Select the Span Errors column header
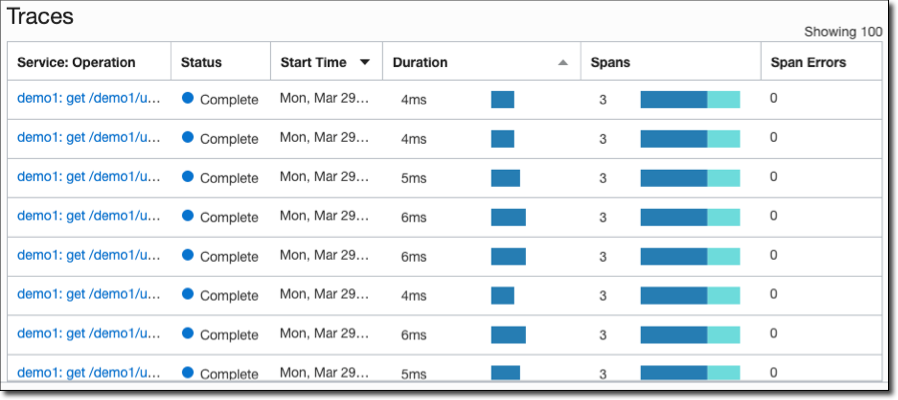 point(808,62)
